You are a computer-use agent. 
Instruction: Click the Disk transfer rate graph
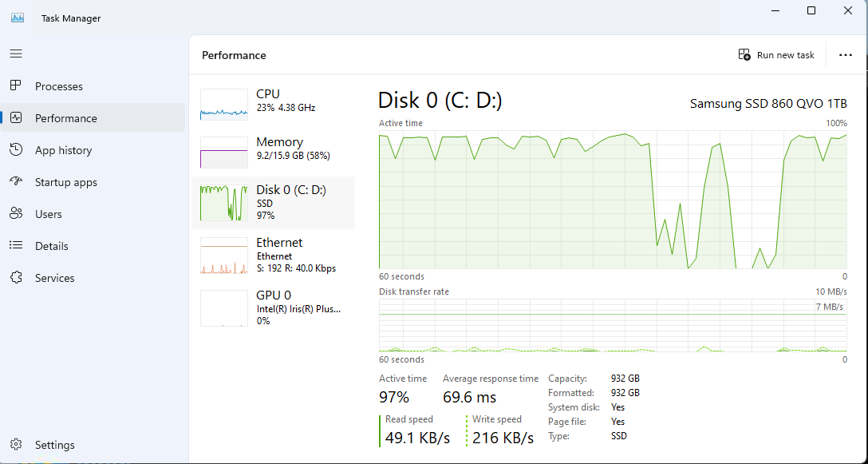click(613, 325)
